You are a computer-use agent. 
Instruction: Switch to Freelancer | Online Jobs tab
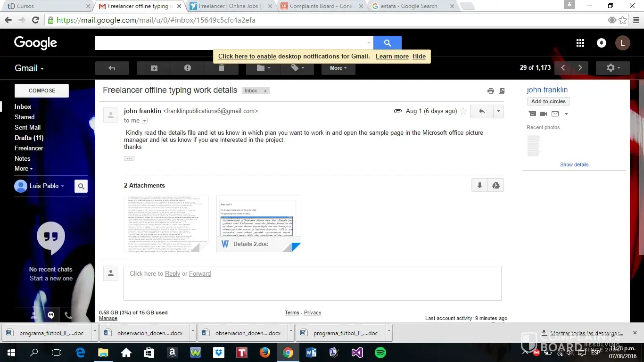coord(230,6)
